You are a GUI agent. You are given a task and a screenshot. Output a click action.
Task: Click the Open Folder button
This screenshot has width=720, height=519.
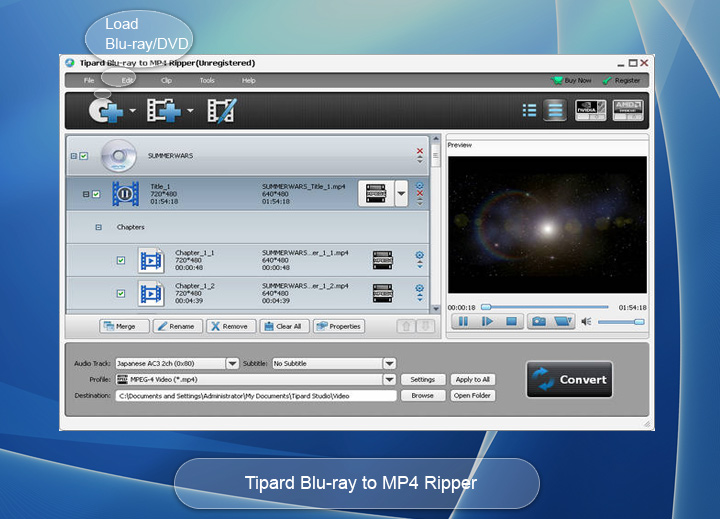[472, 395]
